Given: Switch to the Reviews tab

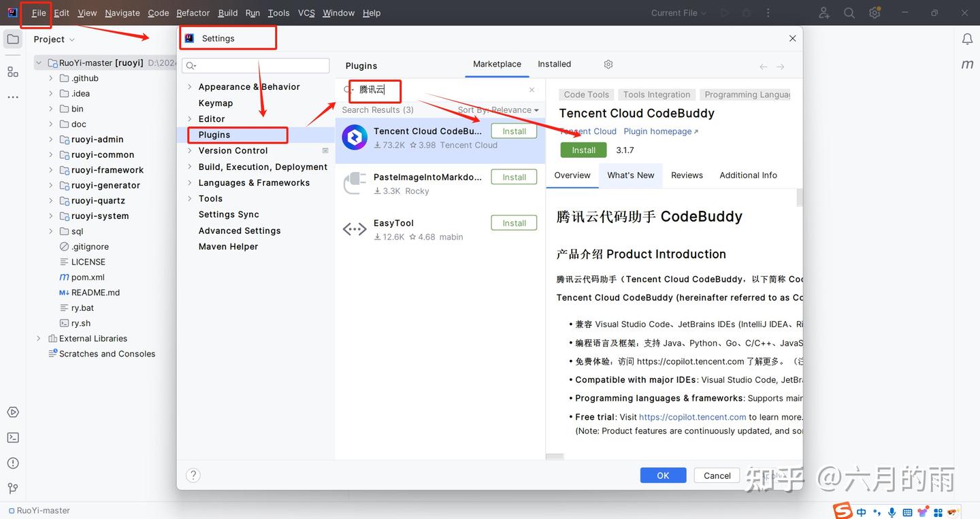Looking at the screenshot, I should (687, 175).
